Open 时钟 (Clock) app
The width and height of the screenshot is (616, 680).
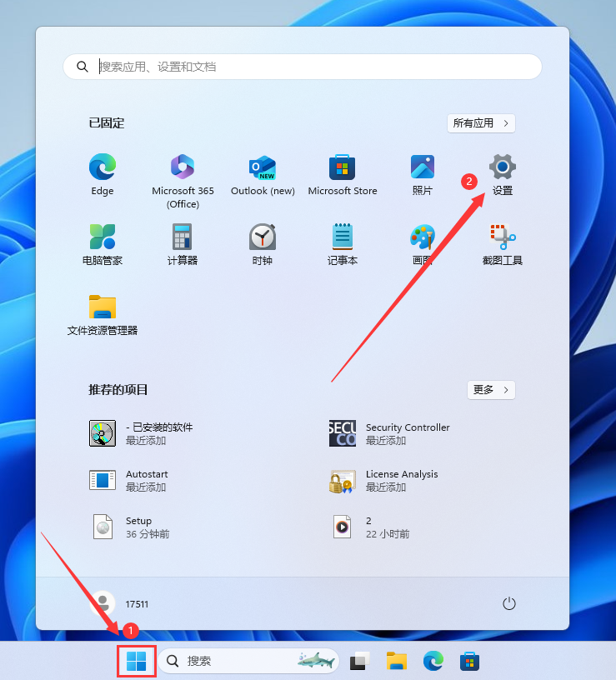263,237
